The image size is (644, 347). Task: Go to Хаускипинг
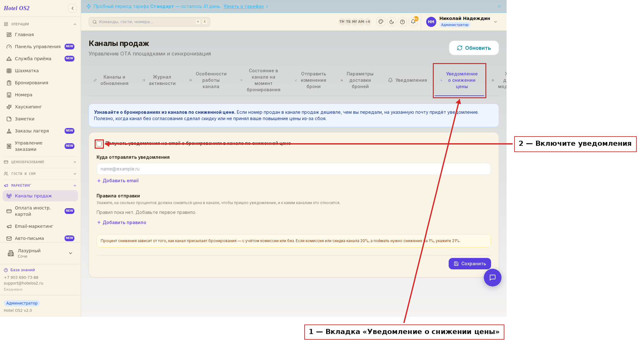[40, 107]
